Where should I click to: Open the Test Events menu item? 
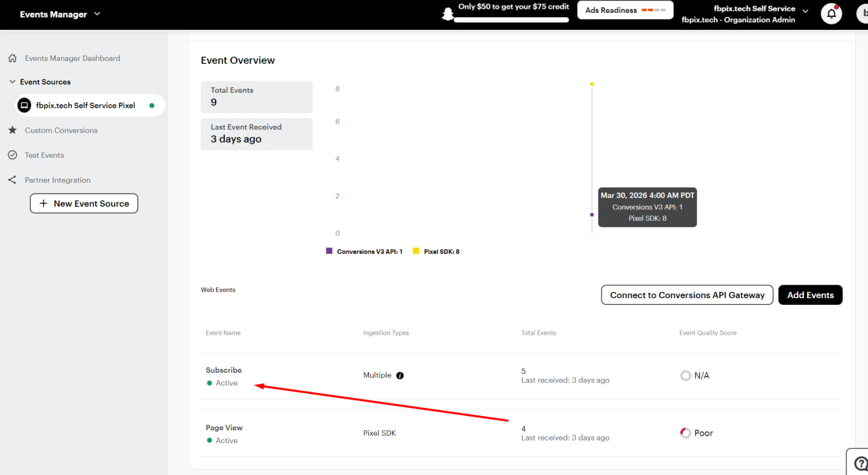coord(44,155)
